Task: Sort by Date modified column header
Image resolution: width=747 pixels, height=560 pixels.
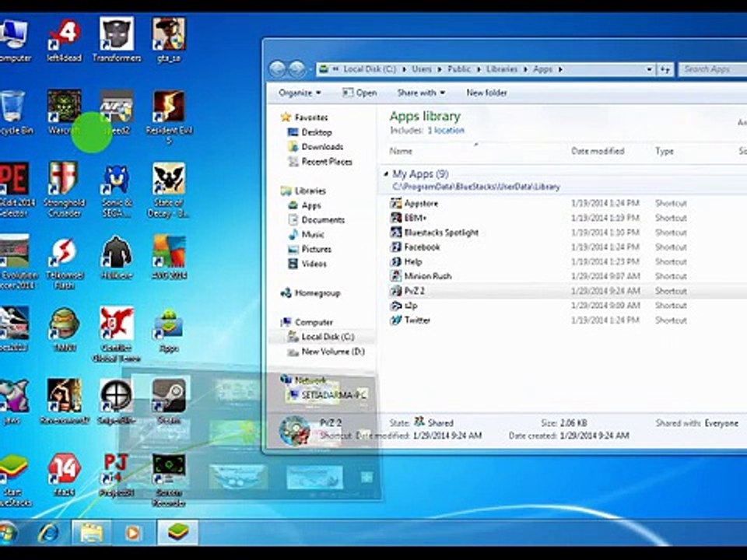Action: click(x=598, y=151)
